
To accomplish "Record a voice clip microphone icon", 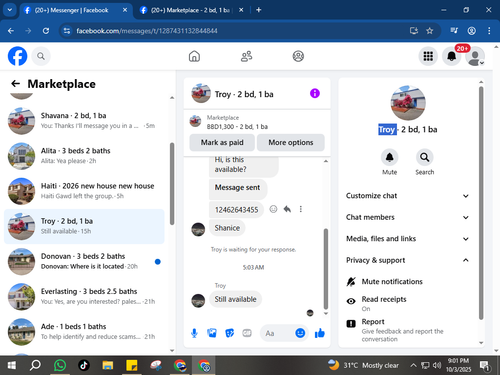I will point(194,333).
